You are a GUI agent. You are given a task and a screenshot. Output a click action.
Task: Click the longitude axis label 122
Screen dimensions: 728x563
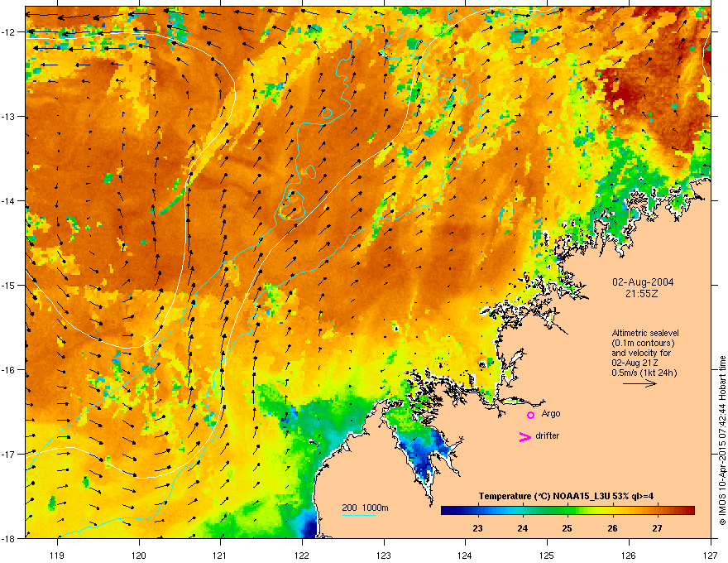coord(302,555)
